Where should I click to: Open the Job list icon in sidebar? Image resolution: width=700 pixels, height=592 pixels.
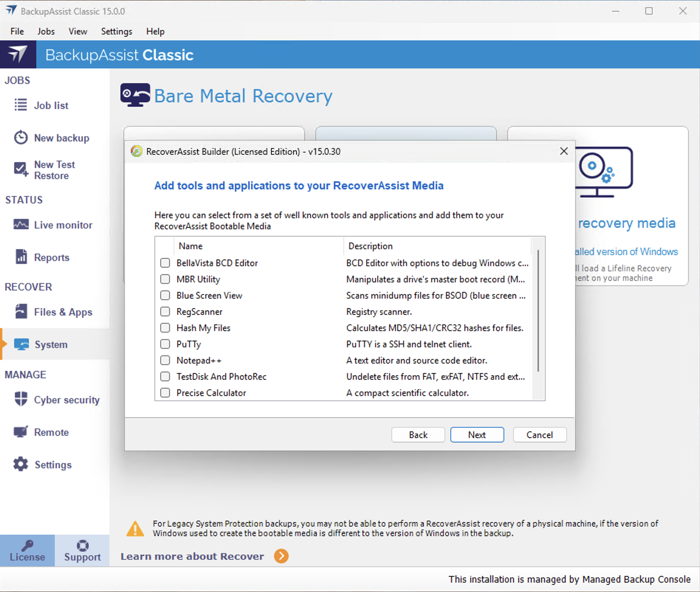[21, 105]
